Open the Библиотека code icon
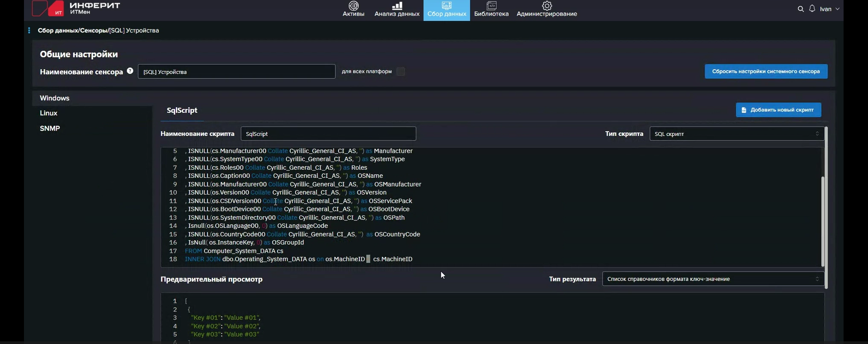This screenshot has width=868, height=344. click(491, 6)
